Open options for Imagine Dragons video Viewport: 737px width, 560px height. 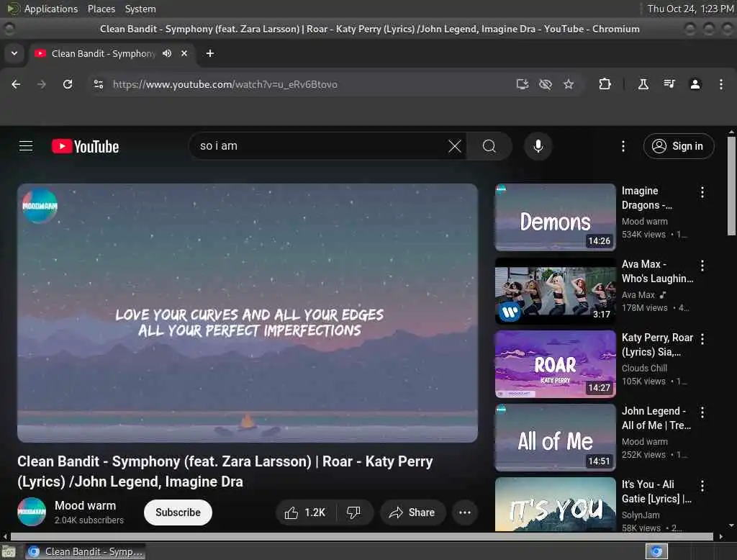click(702, 192)
